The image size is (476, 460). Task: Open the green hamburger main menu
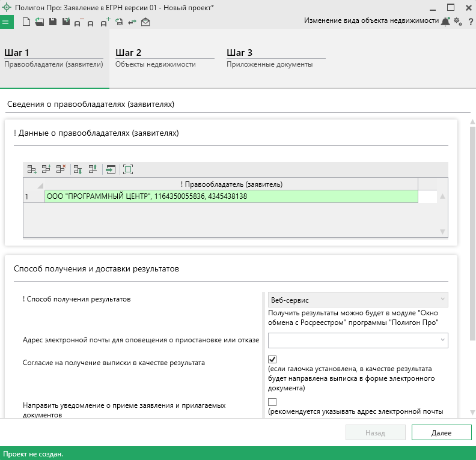pyautogui.click(x=6, y=22)
